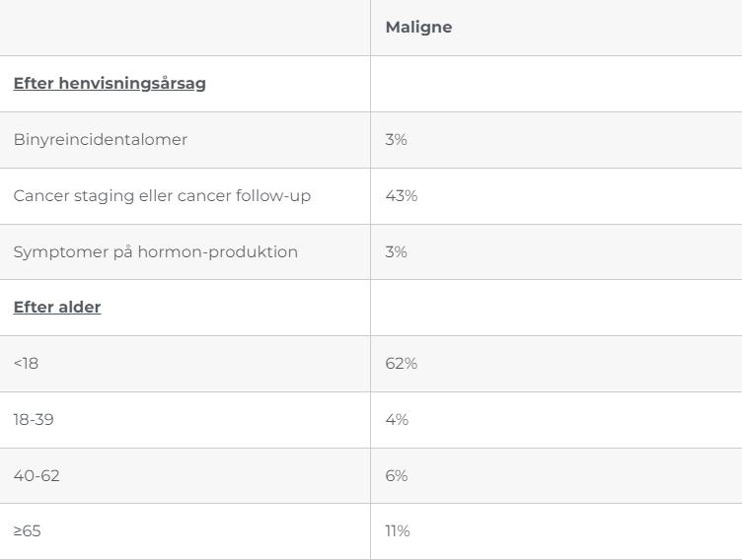Screen dimensions: 742x560
Task: Select the 40-62 age group cell
Action: 37,475
